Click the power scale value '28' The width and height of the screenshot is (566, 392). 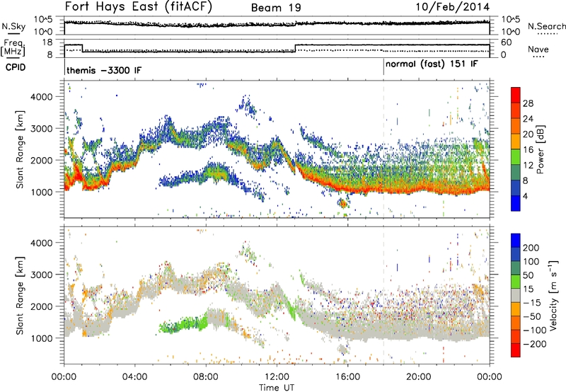tap(528, 103)
